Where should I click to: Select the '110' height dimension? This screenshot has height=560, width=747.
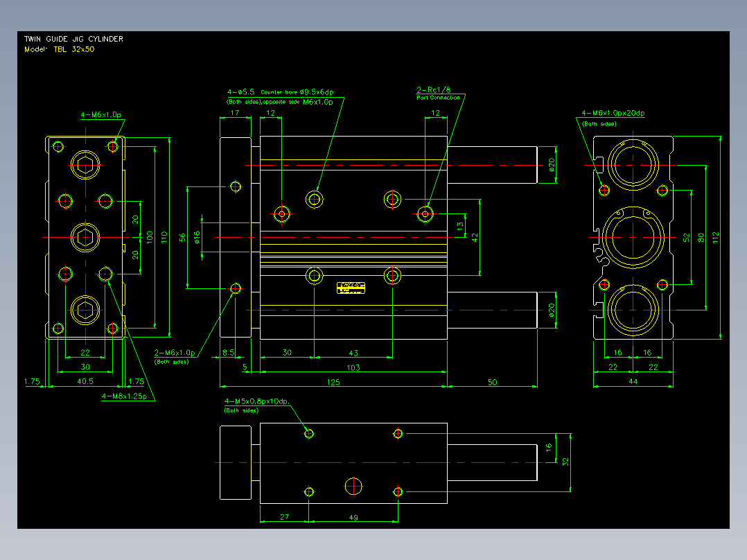tap(164, 237)
